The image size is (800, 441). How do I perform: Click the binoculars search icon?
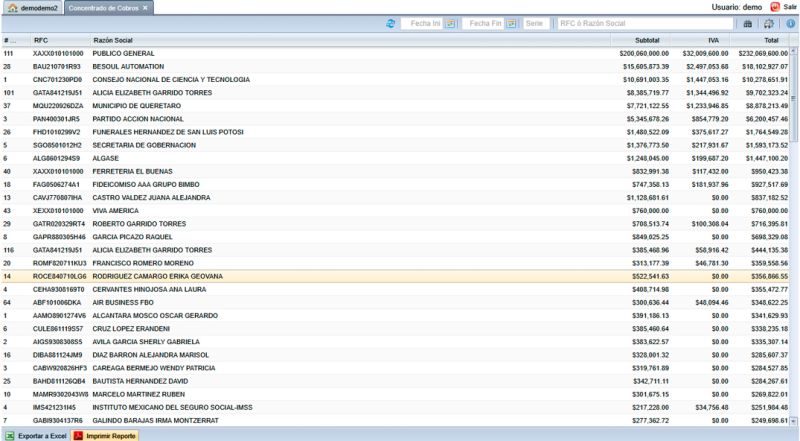click(x=748, y=23)
